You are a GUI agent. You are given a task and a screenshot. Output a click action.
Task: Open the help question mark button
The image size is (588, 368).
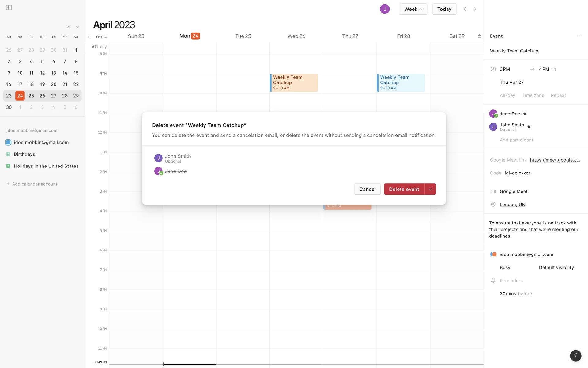tap(575, 355)
